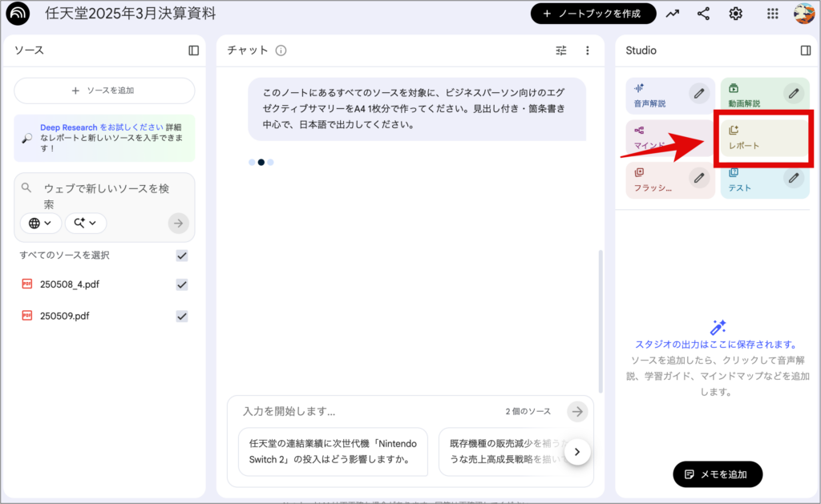Expand the research mode dropdown
The width and height of the screenshot is (821, 504).
pyautogui.click(x=85, y=223)
